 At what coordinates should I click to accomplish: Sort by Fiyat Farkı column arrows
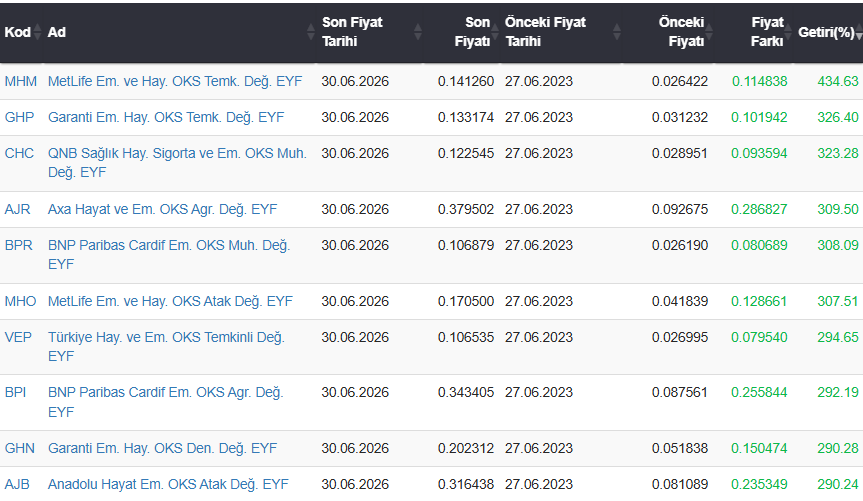coord(788,32)
